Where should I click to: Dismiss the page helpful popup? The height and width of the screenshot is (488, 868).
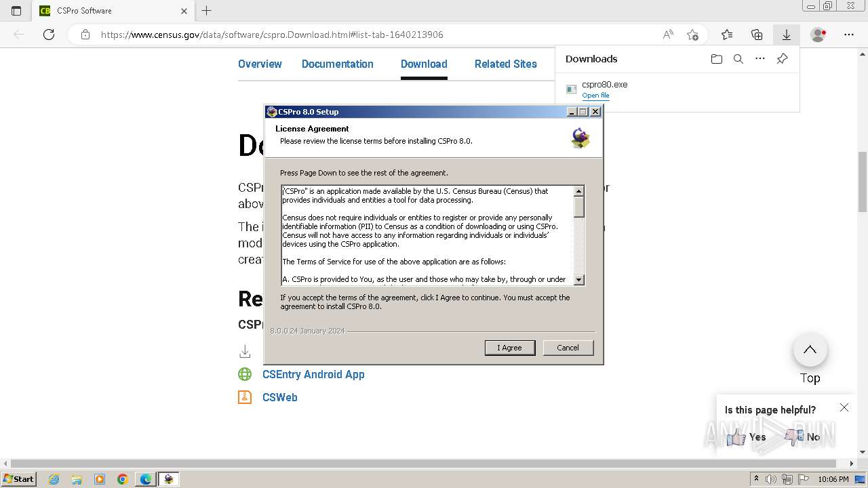(844, 407)
